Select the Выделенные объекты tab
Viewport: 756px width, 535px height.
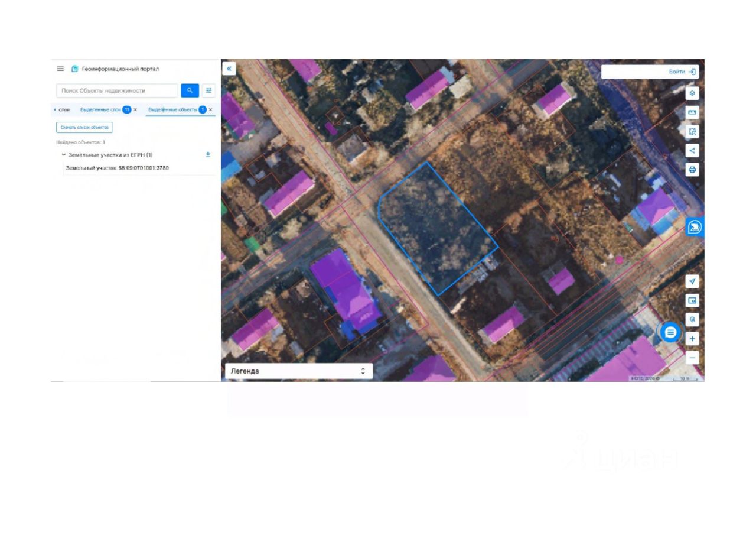[x=172, y=110]
